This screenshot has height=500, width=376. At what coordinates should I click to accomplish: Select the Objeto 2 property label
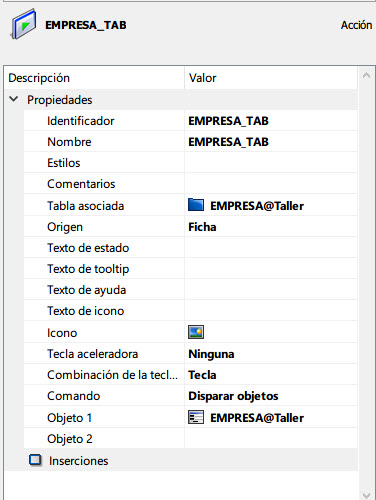pyautogui.click(x=70, y=439)
